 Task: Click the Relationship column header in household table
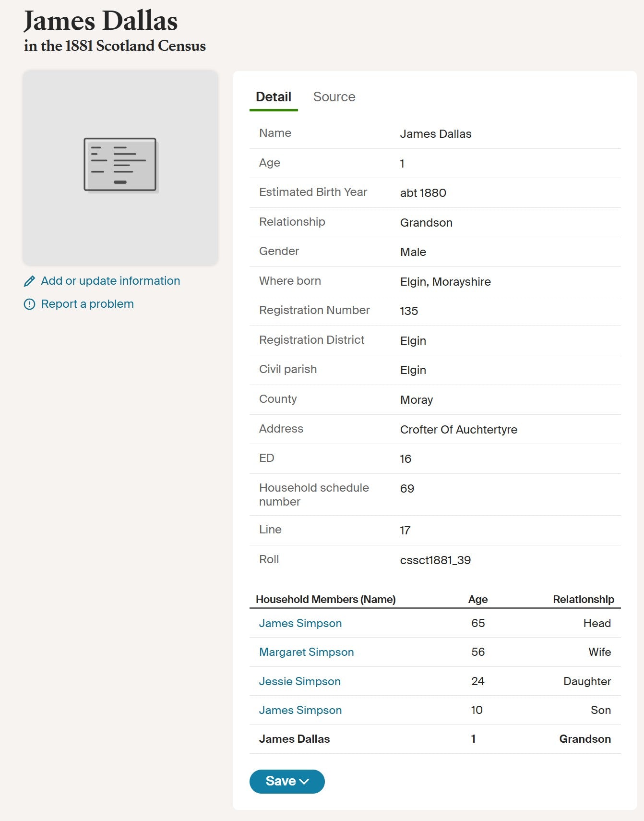click(584, 599)
